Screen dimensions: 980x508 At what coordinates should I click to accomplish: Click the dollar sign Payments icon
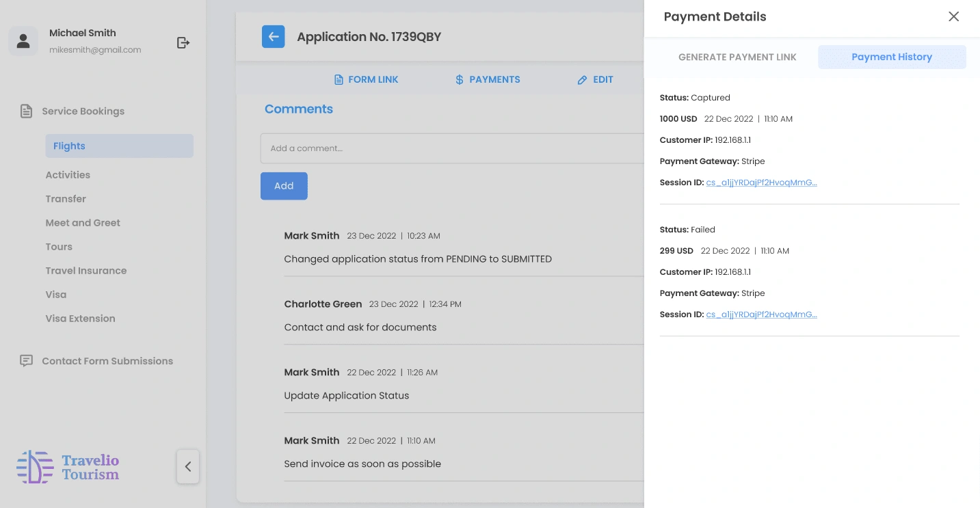click(460, 80)
